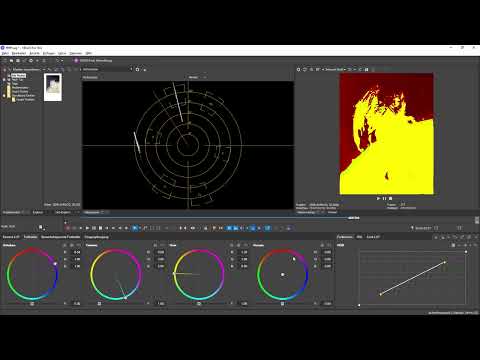Click the luminance slider under the Gain wheel
480x360 pixels.
[x=199, y=304]
